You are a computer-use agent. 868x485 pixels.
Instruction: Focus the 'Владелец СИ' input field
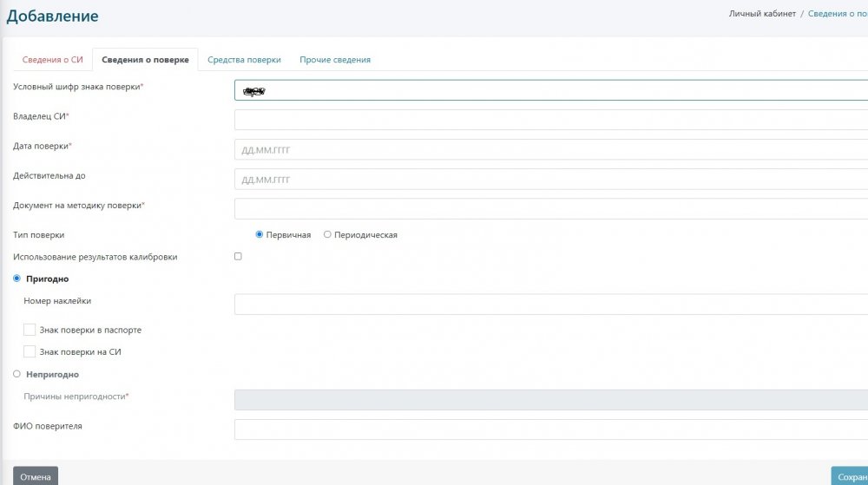(551, 120)
